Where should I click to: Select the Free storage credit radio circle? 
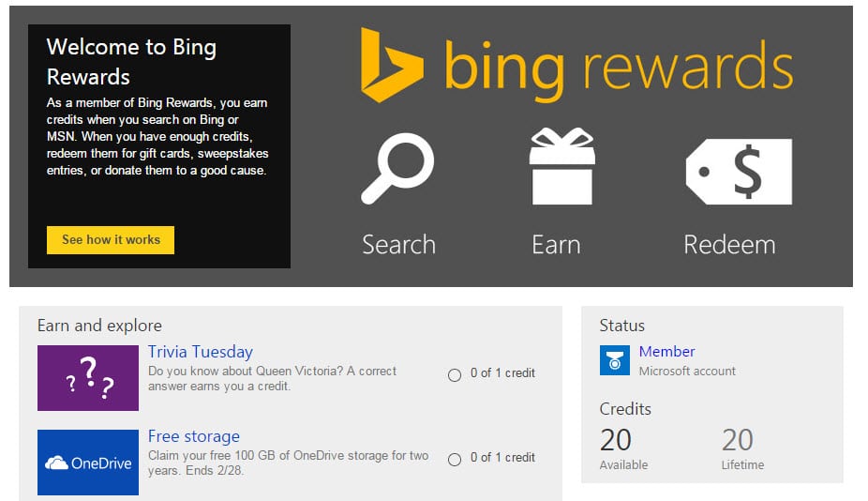pos(455,459)
